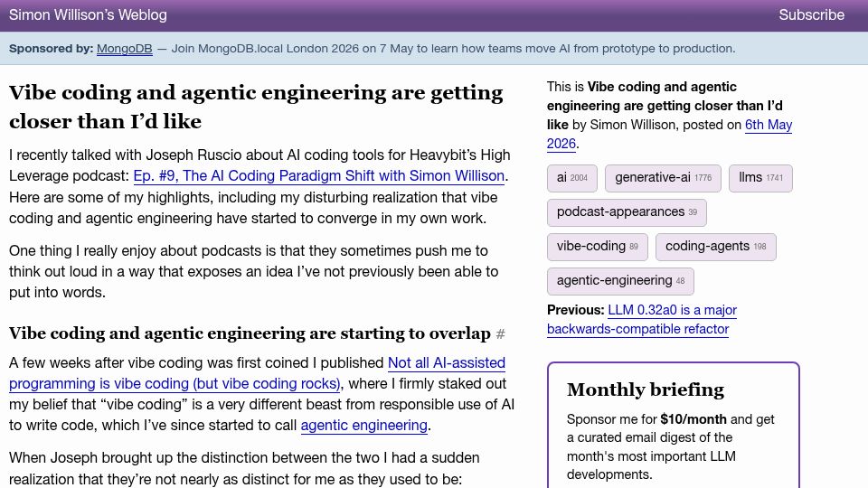Select the podcast-appearances tag
The image size is (868, 488).
627,212
